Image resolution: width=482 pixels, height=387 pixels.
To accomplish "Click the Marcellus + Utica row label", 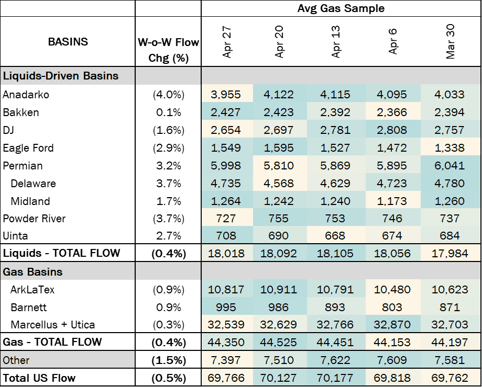I will coord(53,325).
